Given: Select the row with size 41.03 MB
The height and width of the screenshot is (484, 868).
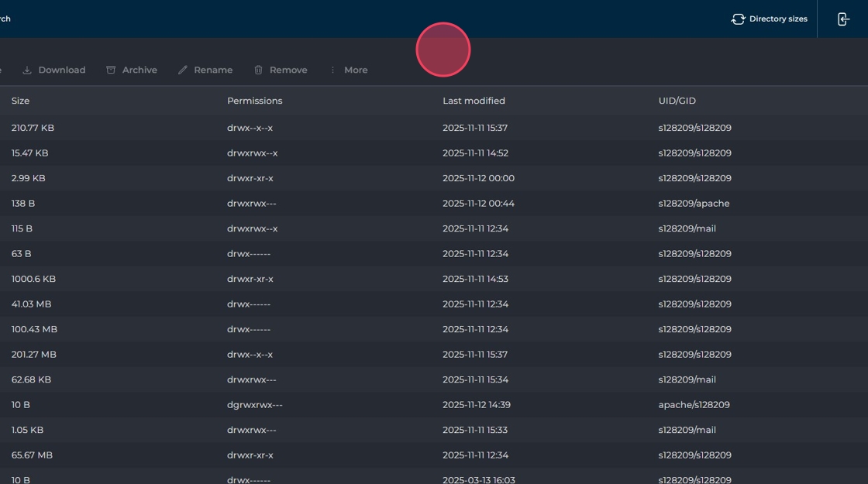Looking at the screenshot, I should pos(31,304).
